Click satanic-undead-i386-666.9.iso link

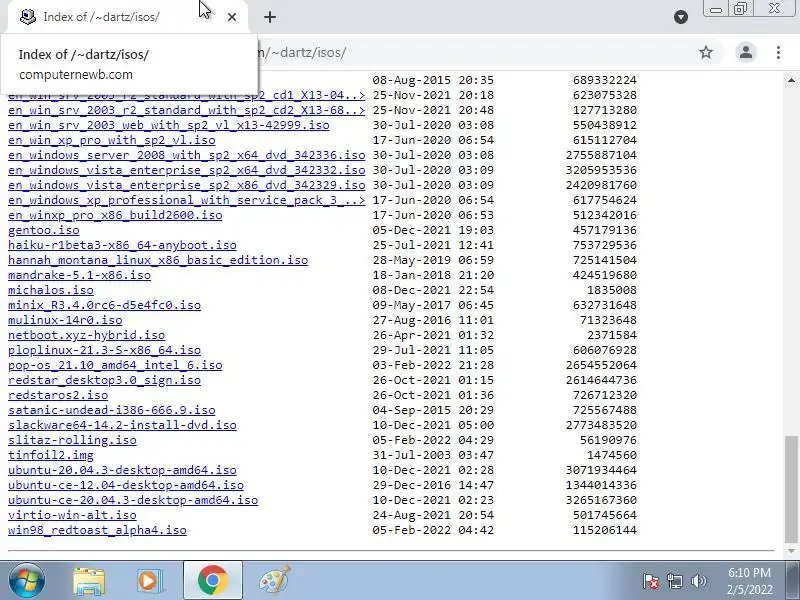(x=112, y=410)
